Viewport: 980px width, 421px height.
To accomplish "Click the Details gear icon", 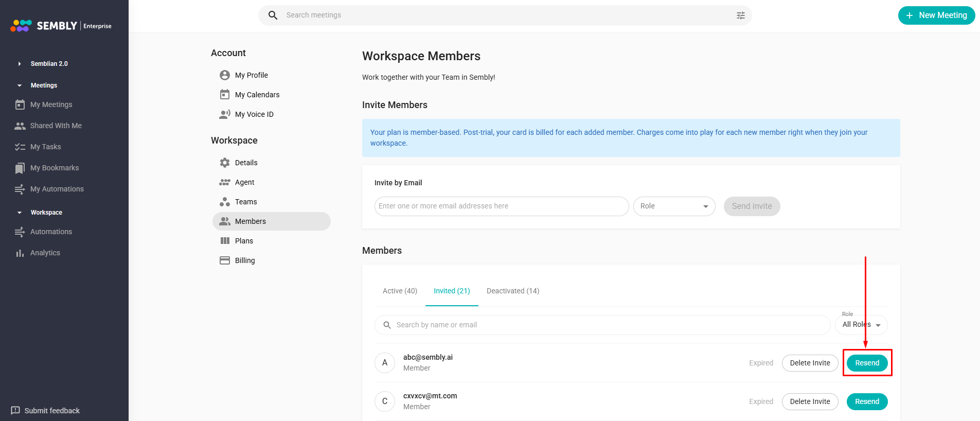I will [x=225, y=163].
